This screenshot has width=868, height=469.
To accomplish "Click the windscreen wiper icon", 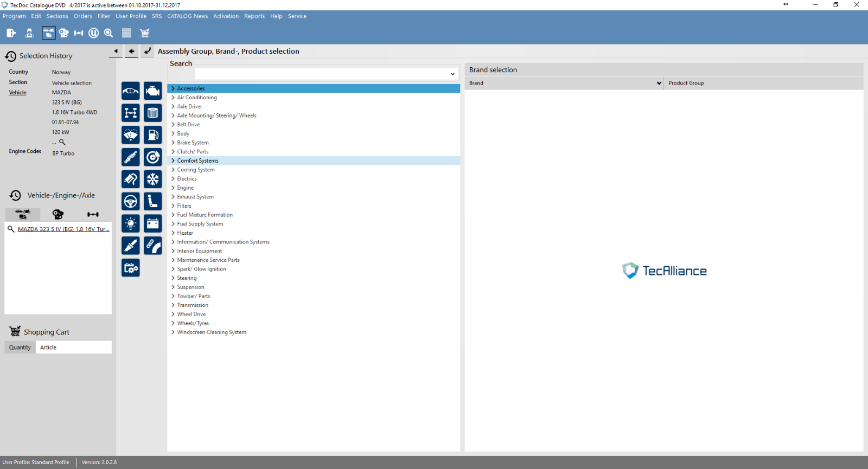I will click(x=131, y=135).
